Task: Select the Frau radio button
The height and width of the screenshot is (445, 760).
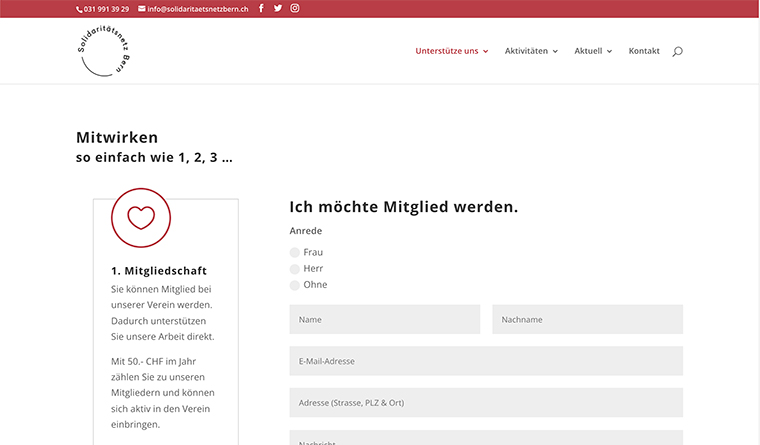Action: tap(295, 253)
